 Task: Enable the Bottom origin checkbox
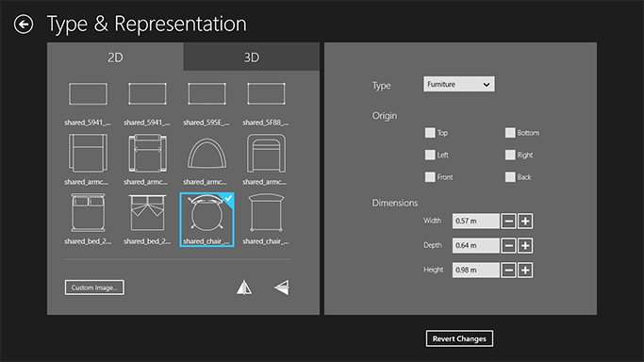point(510,133)
